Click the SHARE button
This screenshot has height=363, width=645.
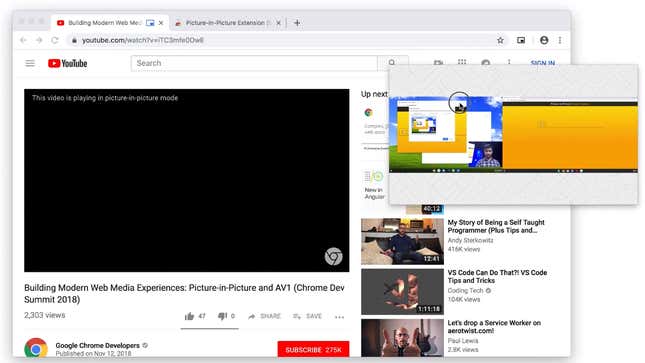(x=264, y=316)
